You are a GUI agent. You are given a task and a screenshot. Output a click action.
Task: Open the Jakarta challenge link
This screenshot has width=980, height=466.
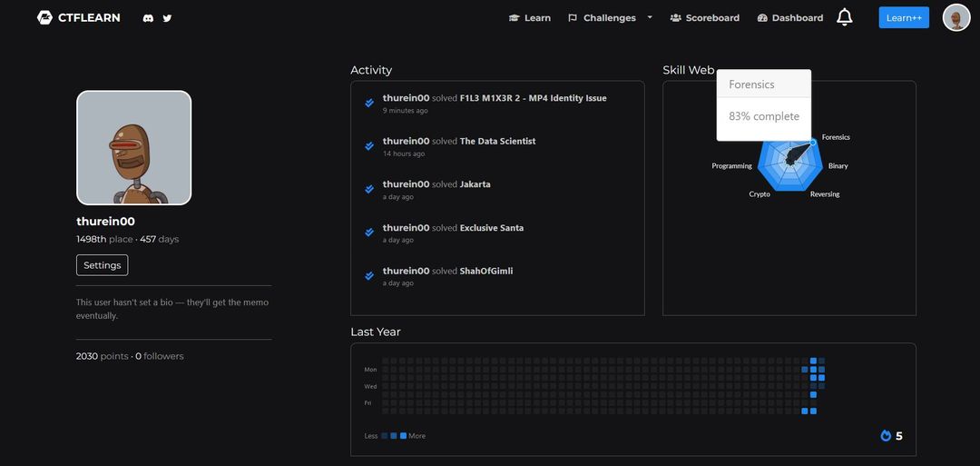pos(475,184)
